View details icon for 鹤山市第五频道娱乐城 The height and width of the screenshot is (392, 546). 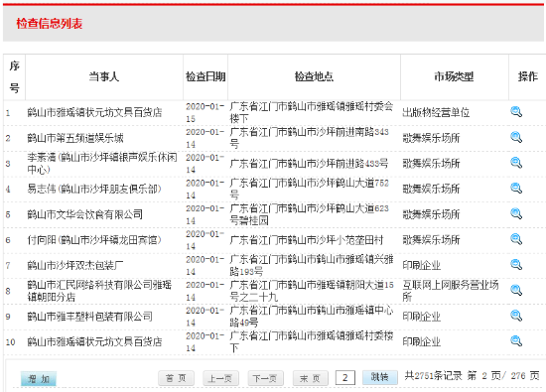[516, 137]
